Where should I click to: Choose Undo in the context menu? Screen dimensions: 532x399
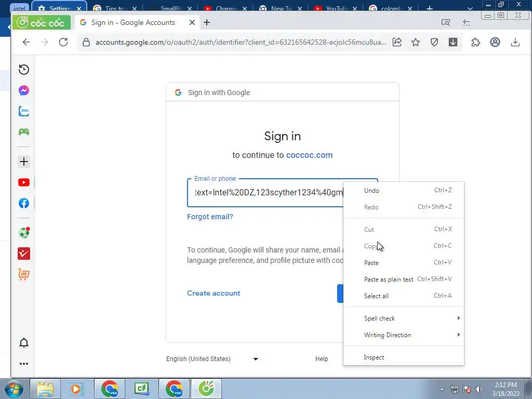click(x=403, y=190)
